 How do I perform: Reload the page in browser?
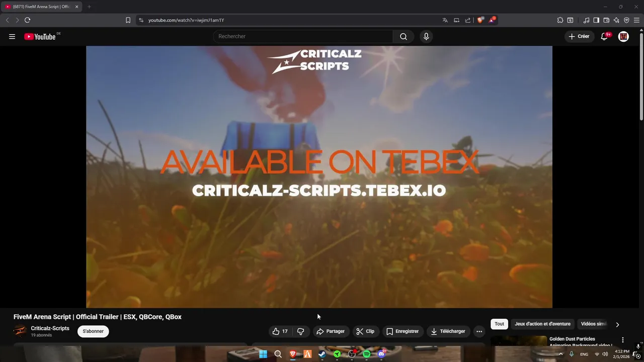27,20
